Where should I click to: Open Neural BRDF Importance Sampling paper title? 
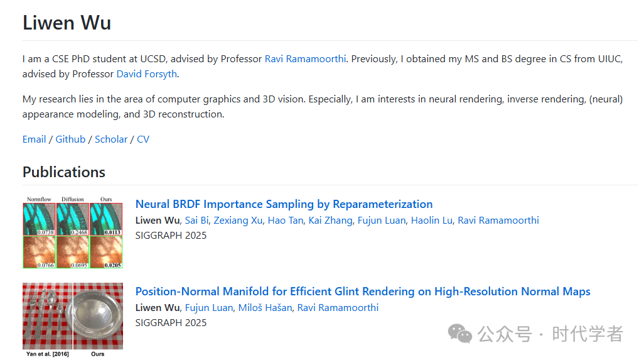[x=284, y=204]
